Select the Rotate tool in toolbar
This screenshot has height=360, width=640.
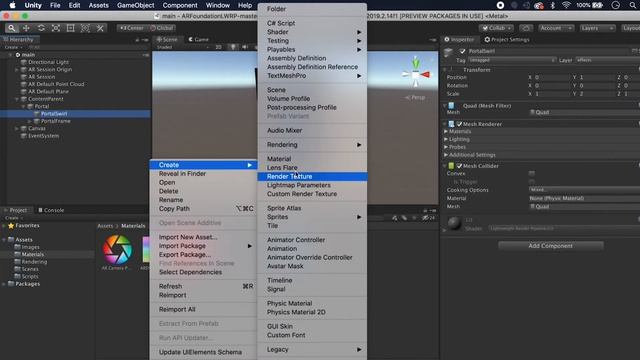tap(41, 28)
